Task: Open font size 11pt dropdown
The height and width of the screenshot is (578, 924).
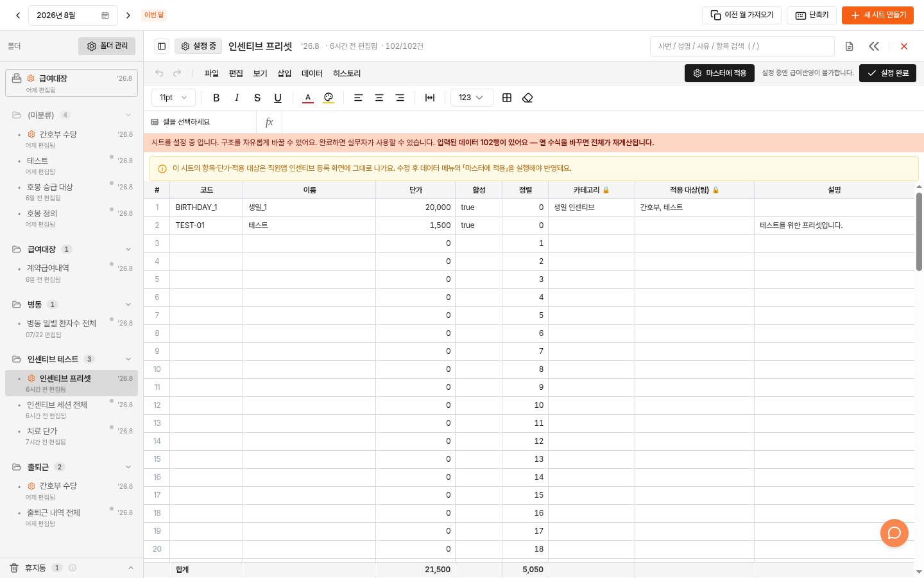Action: click(173, 98)
